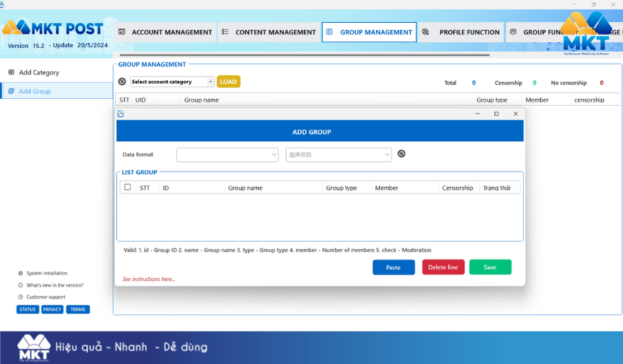Click the red Delete line button

(443, 267)
